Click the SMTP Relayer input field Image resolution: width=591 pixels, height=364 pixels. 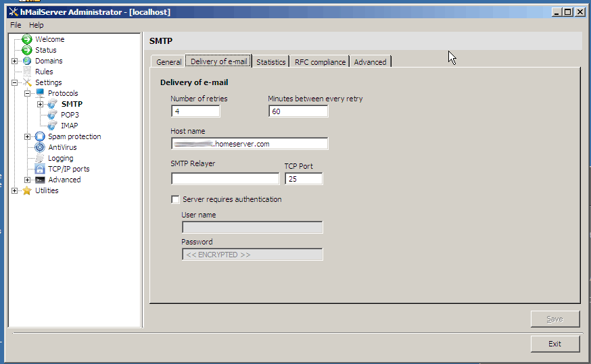pos(225,179)
